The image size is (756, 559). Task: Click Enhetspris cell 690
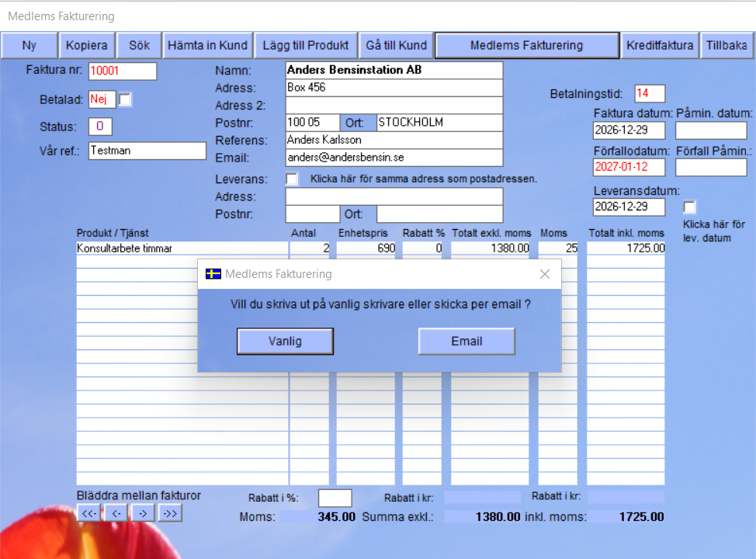tap(366, 248)
